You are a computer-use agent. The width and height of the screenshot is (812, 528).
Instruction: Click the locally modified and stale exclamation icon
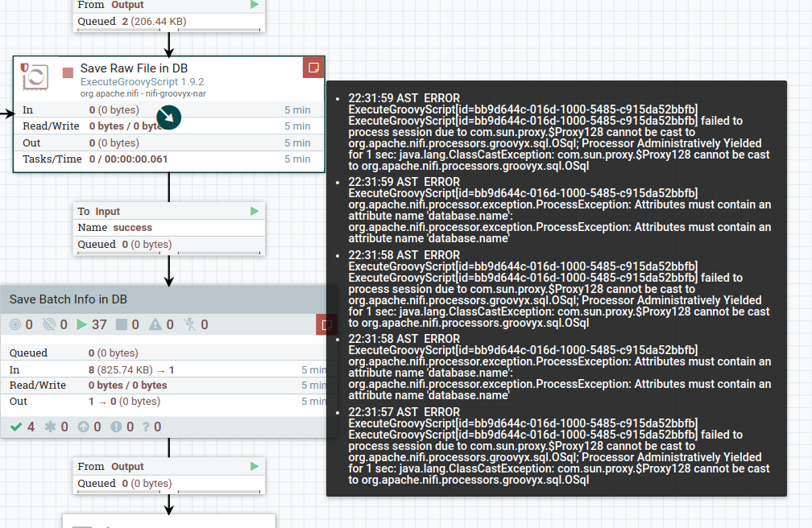click(x=116, y=427)
